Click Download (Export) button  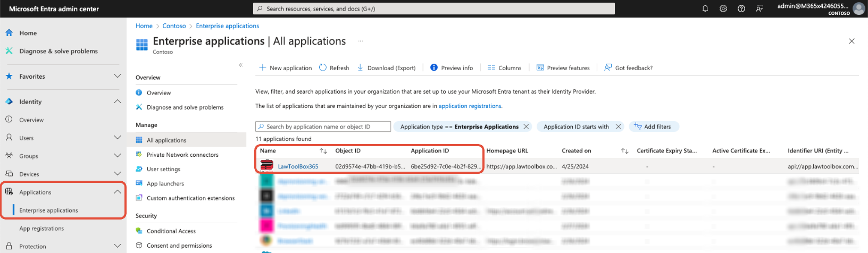point(387,68)
